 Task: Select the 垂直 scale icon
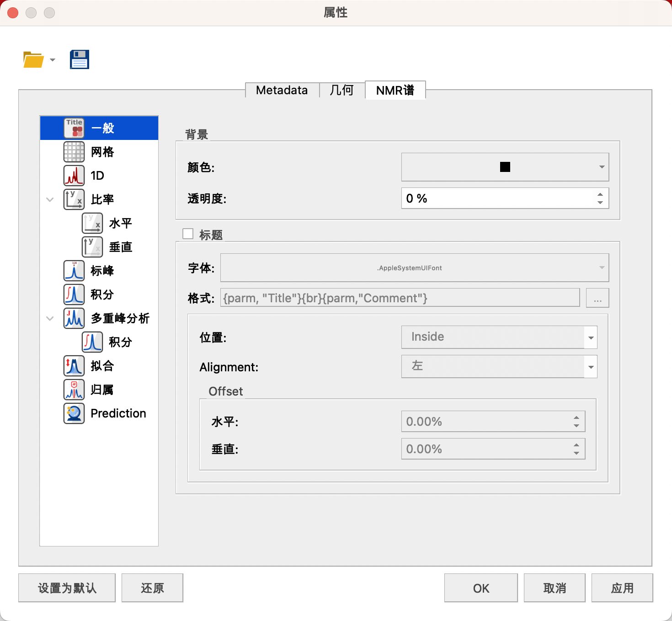92,247
